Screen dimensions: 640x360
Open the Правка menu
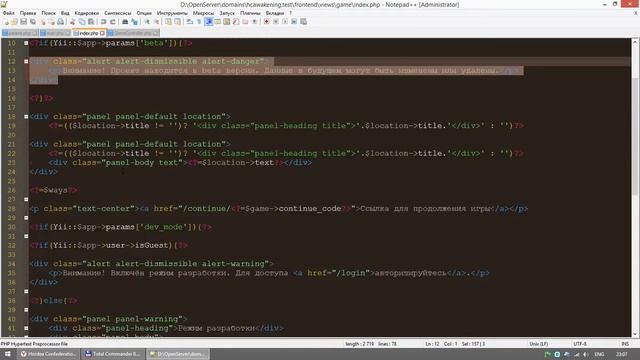click(x=28, y=13)
